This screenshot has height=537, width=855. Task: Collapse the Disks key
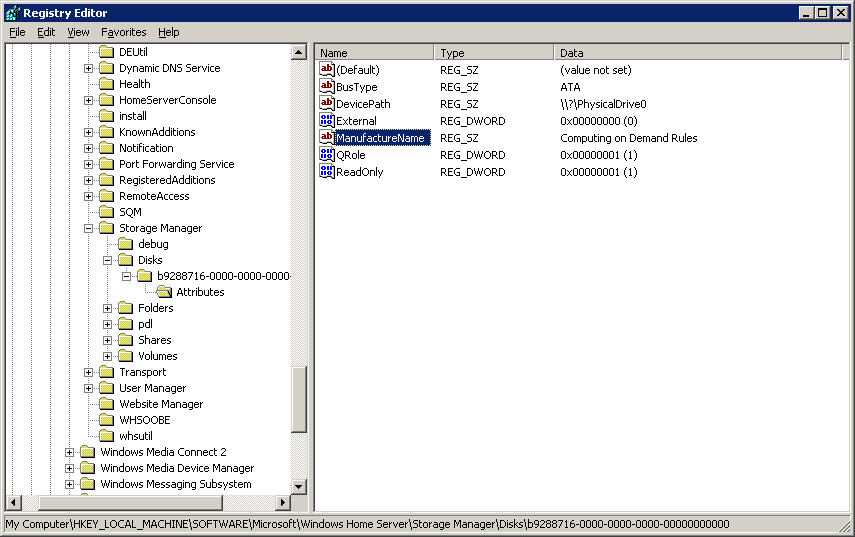point(107,260)
